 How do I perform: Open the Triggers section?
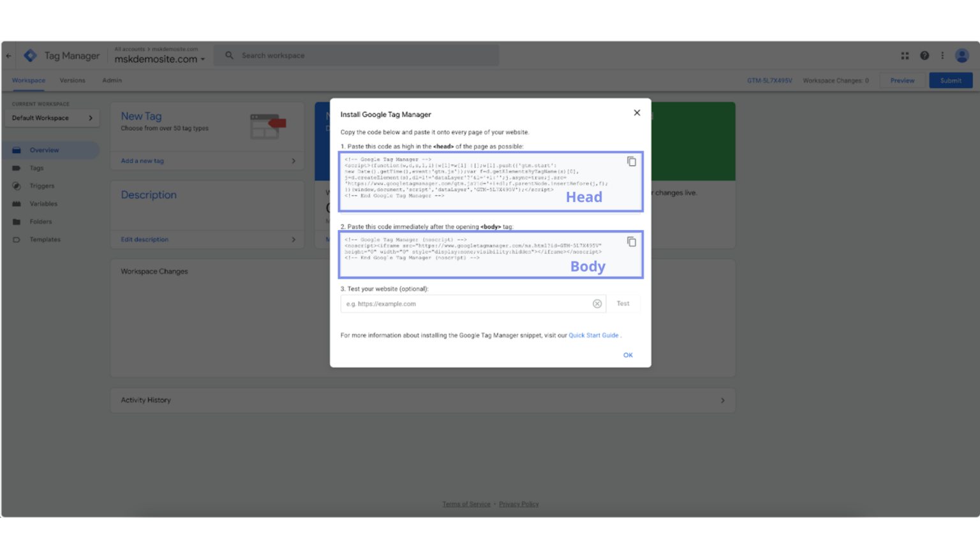(x=42, y=186)
